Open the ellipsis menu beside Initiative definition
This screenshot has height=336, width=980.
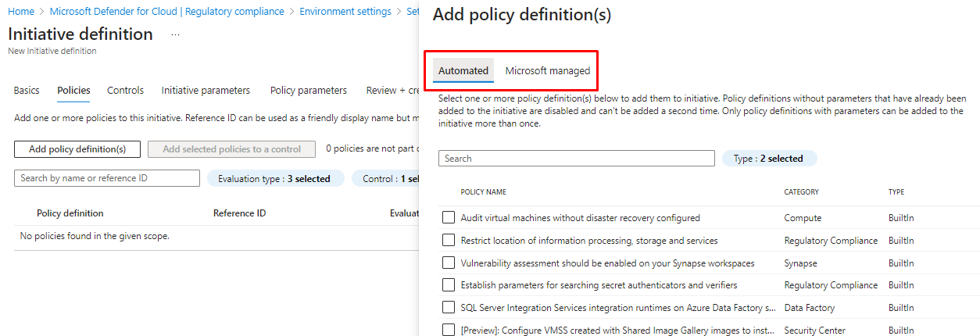[175, 34]
